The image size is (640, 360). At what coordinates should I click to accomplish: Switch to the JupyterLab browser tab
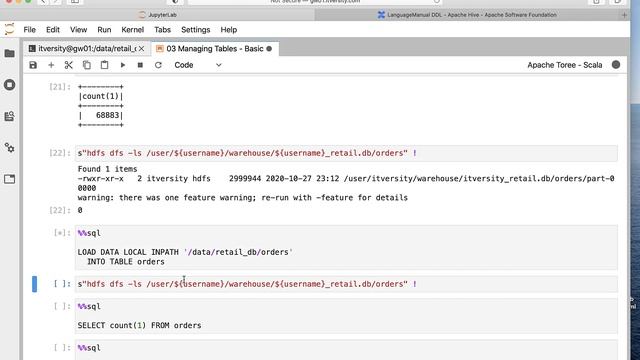pyautogui.click(x=158, y=15)
